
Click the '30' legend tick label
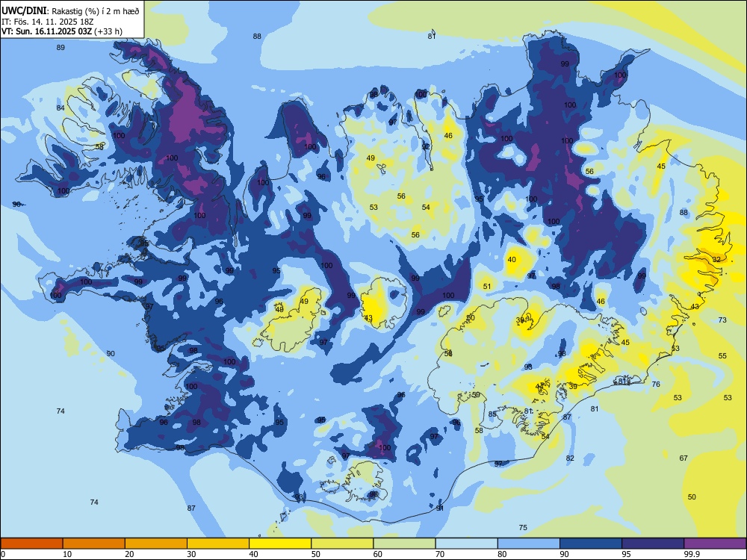191,554
